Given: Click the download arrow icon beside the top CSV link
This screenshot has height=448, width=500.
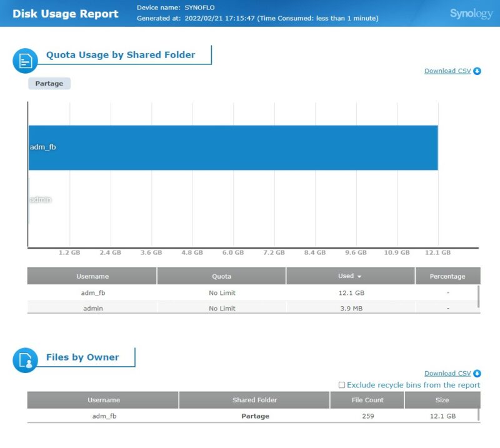Looking at the screenshot, I should [x=477, y=71].
